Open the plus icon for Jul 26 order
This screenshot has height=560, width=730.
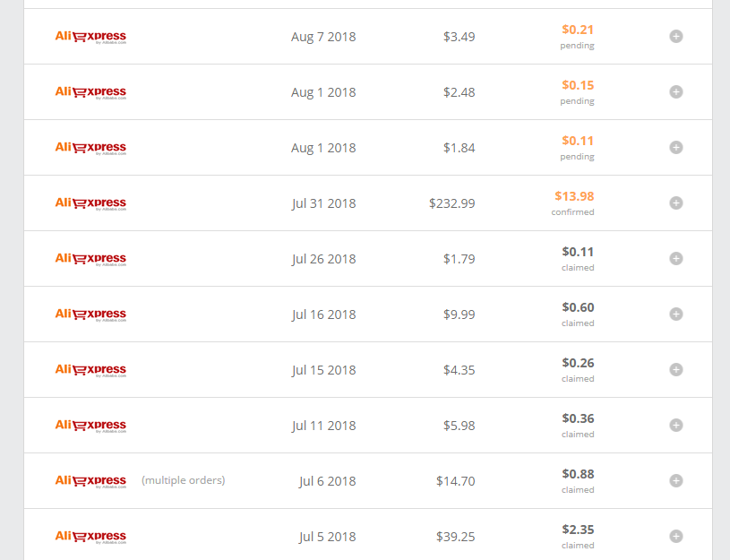click(676, 258)
